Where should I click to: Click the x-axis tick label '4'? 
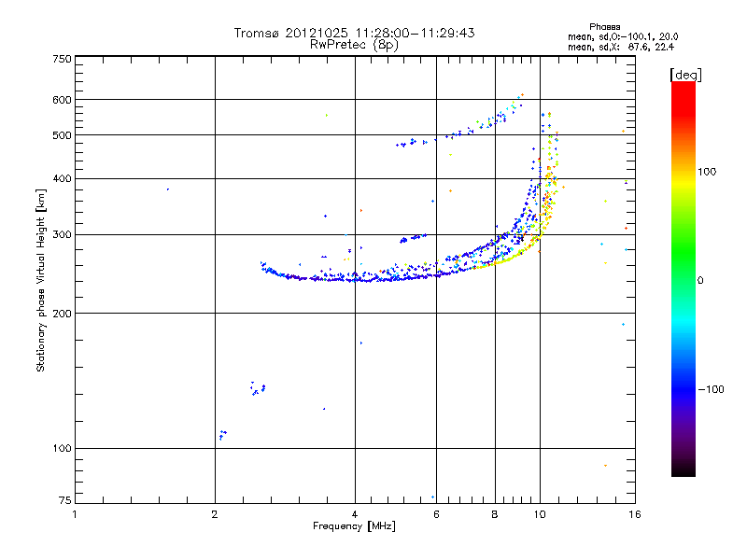[x=355, y=514]
